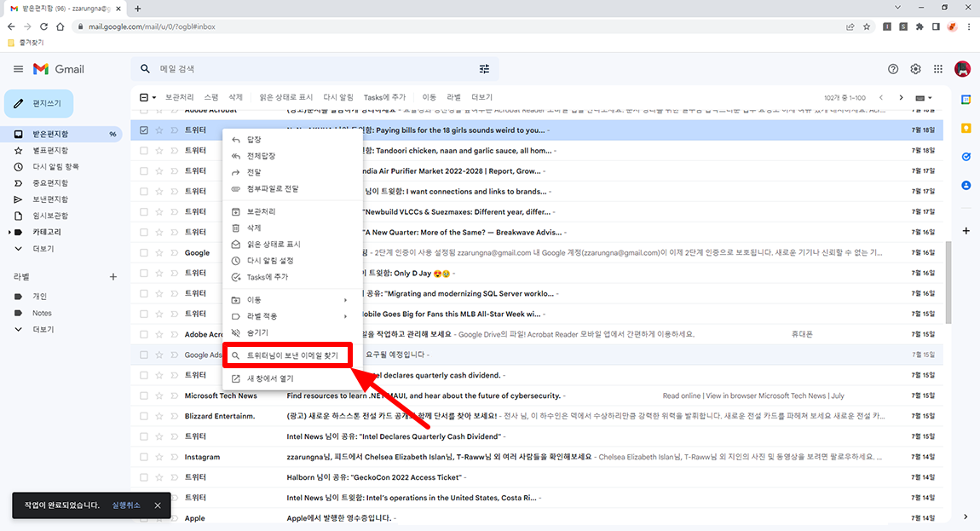Open the browser extensions puzzle icon
This screenshot has width=980, height=531.
(919, 27)
